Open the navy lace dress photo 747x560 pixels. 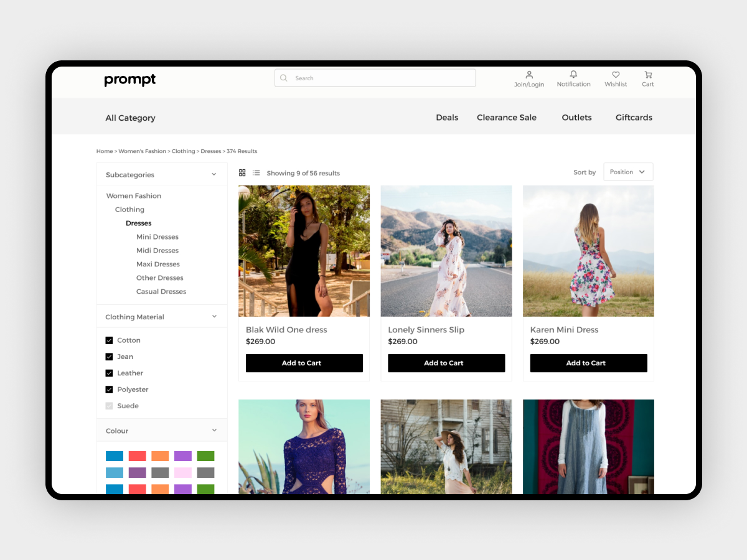click(304, 447)
